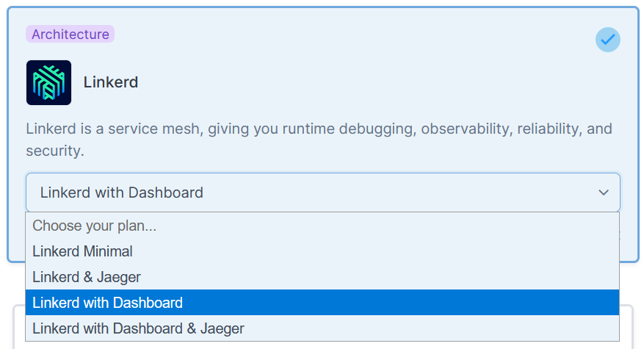Screen dimensions: 644x349
Task: Click the Linkerd application title
Action: 111,82
